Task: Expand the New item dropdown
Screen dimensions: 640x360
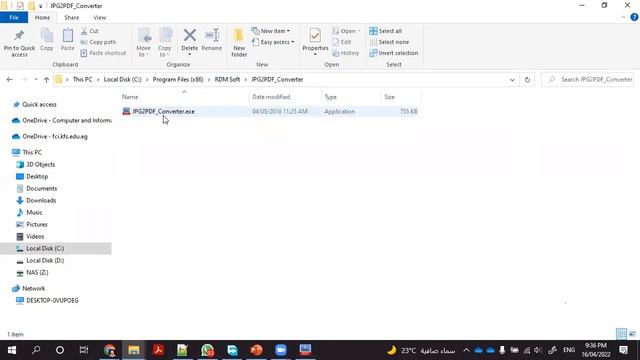Action: click(271, 31)
